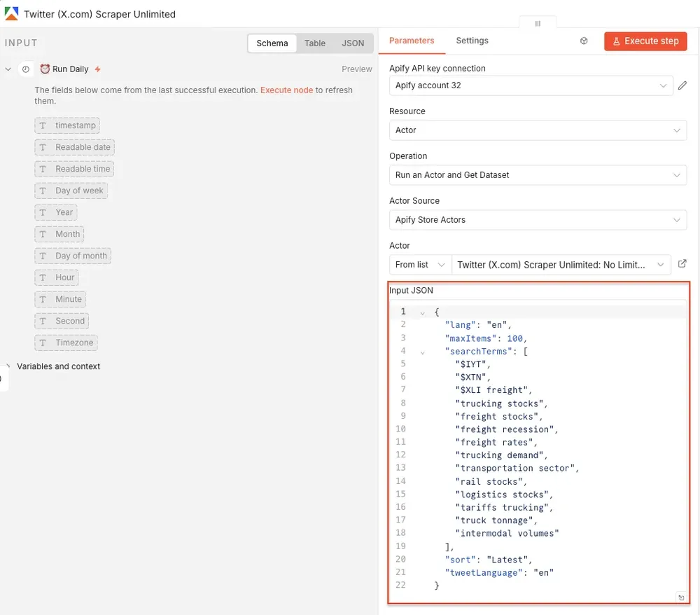Image resolution: width=700 pixels, height=615 pixels.
Task: Open the From list mode dropdown
Action: click(420, 264)
